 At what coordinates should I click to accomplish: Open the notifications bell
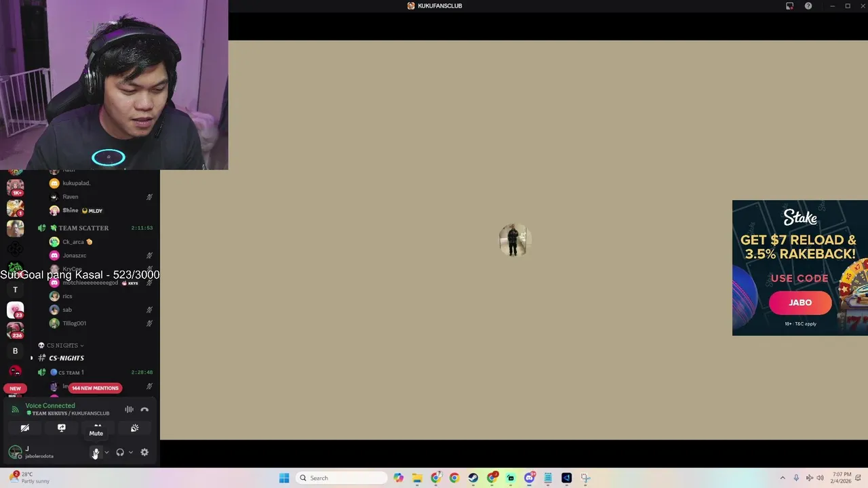[859, 478]
